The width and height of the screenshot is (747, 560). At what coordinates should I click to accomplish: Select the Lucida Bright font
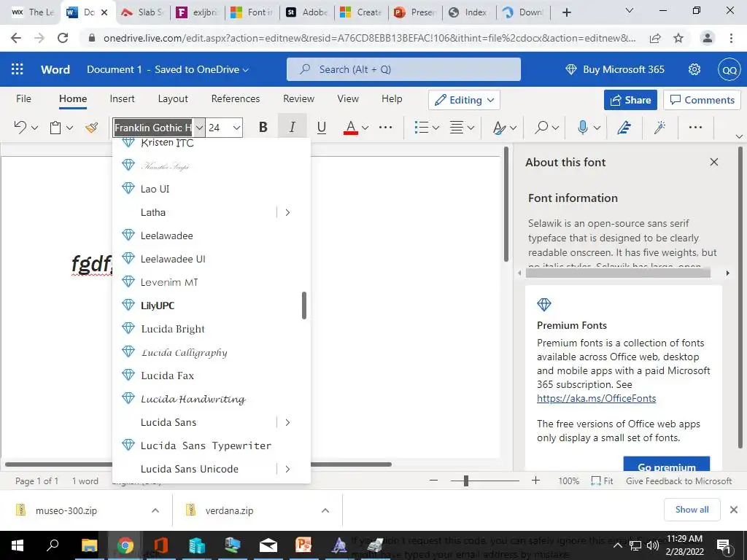[x=211, y=329]
